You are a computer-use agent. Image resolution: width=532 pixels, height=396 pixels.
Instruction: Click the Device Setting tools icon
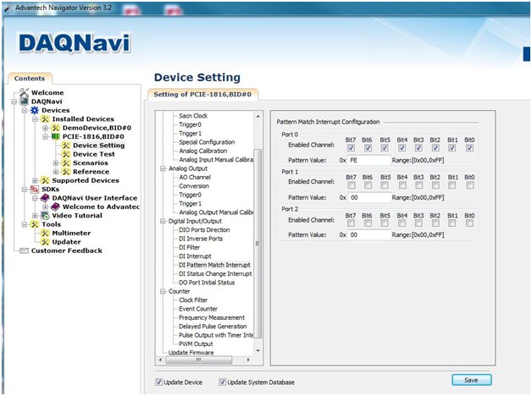point(66,146)
